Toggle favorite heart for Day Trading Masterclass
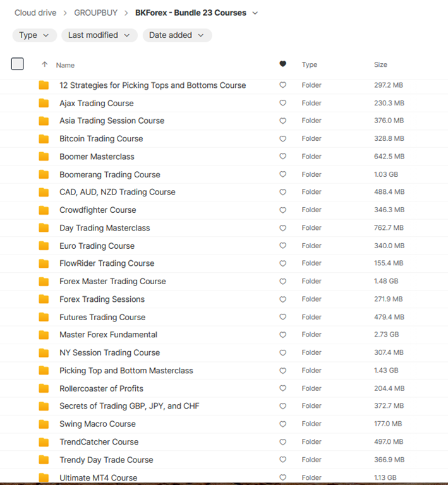 point(282,228)
